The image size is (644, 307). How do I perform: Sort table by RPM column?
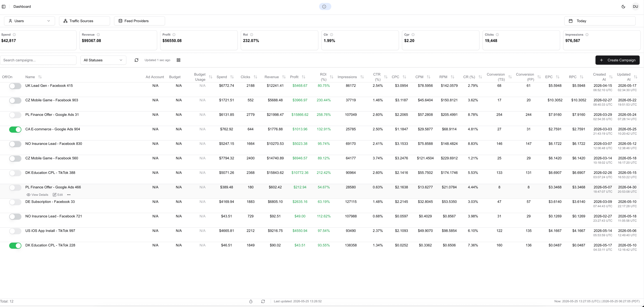(x=452, y=77)
